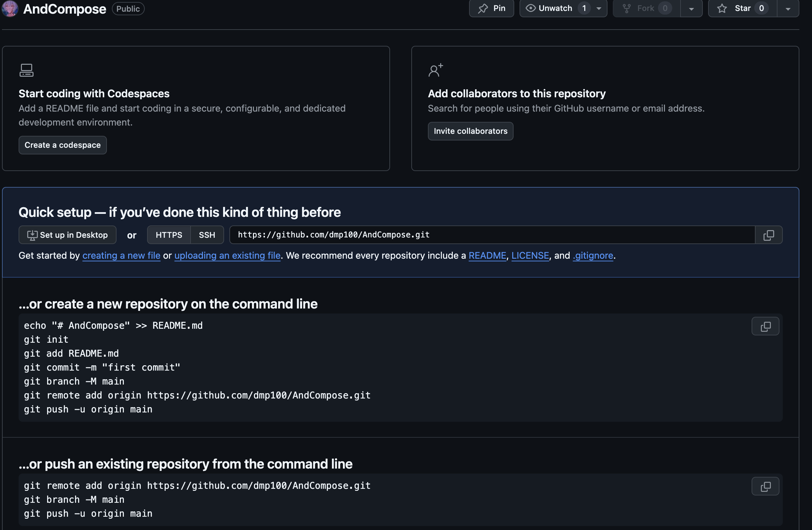Click the add collaborator person icon
Screen dimensions: 812x530
(x=435, y=70)
